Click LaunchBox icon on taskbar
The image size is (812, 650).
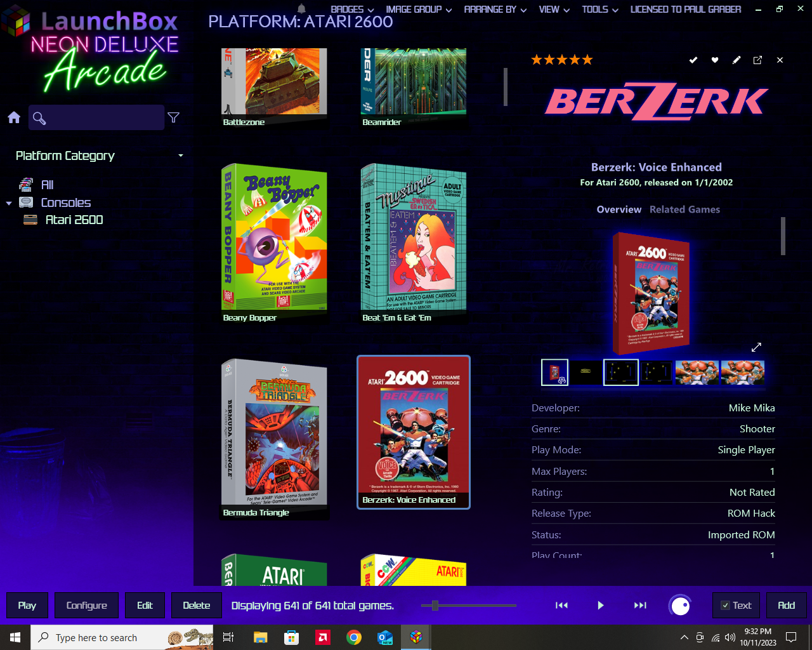416,637
